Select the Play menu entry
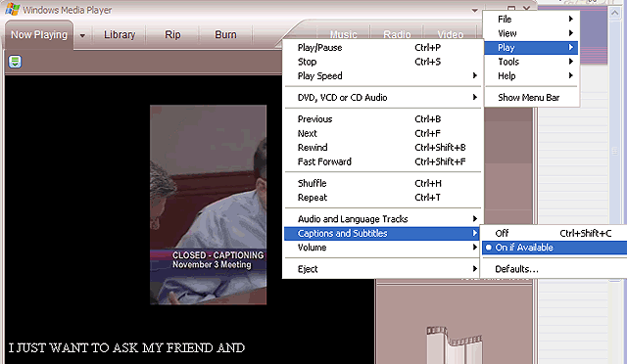The height and width of the screenshot is (364, 627). 531,48
